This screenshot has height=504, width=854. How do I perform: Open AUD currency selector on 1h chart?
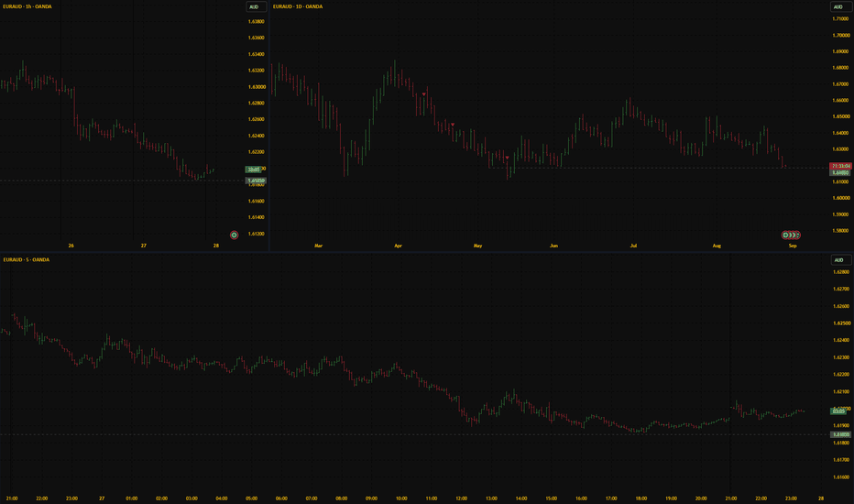point(256,7)
